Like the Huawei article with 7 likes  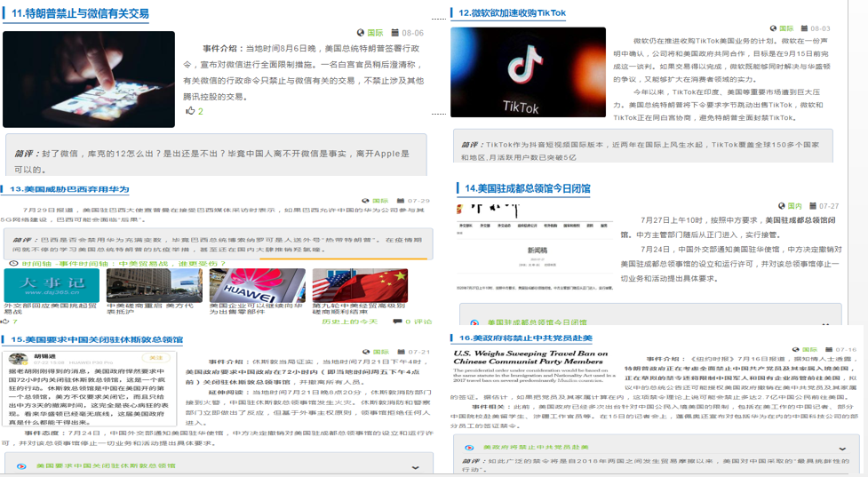tap(5, 322)
